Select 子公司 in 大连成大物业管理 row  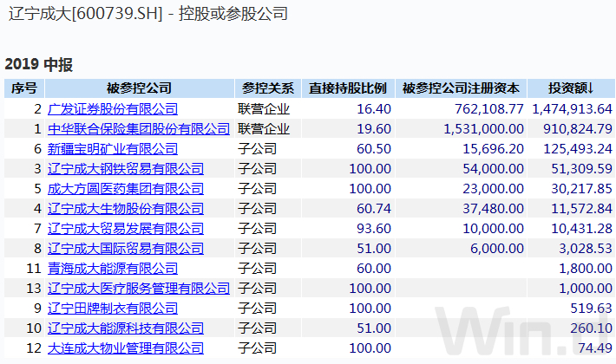click(x=257, y=348)
